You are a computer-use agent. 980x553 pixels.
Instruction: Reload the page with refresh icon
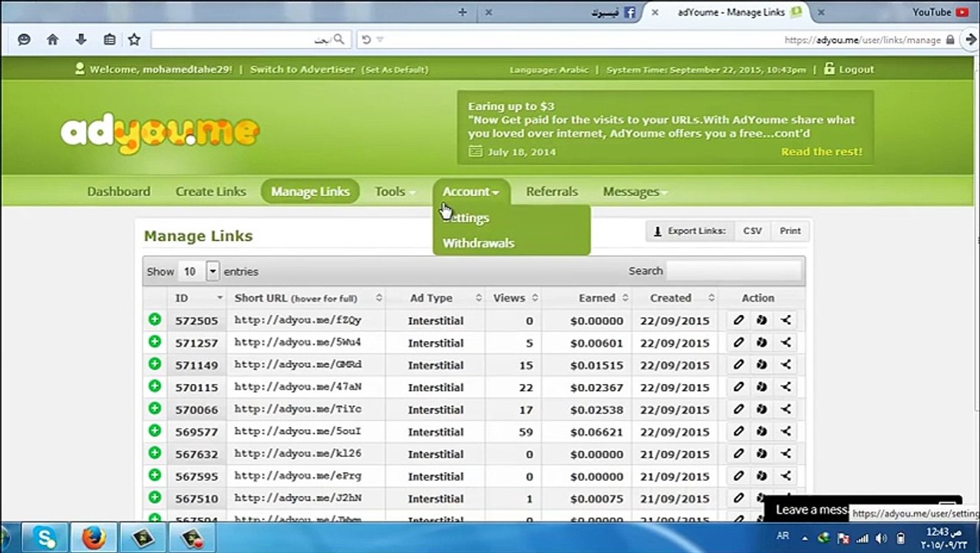[x=366, y=39]
